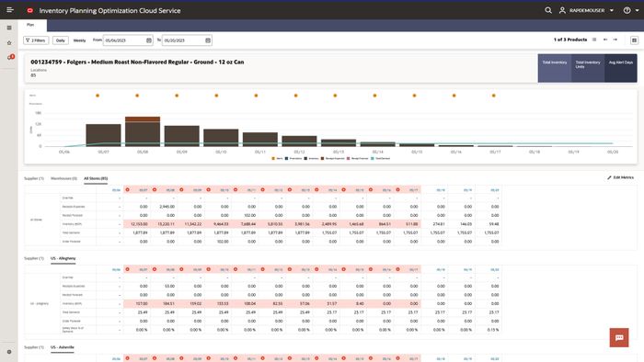This screenshot has width=644, height=362.
Task: Select Supplier (1) tab above All Stores table
Action: pyautogui.click(x=34, y=178)
